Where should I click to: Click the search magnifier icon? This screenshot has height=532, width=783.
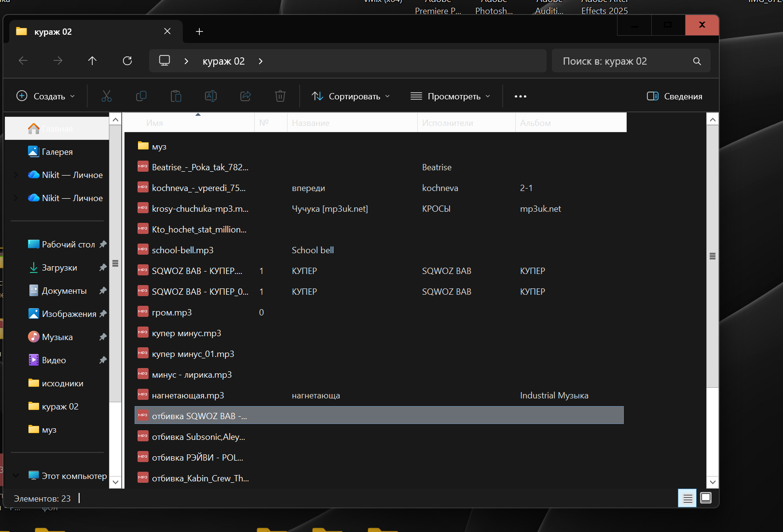[697, 61]
